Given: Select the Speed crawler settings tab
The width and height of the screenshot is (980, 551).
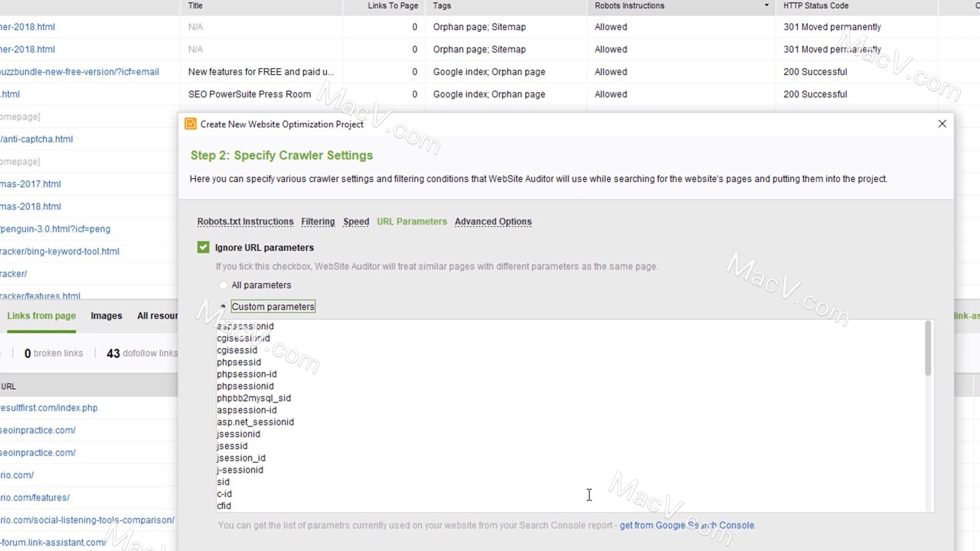Looking at the screenshot, I should [x=356, y=221].
